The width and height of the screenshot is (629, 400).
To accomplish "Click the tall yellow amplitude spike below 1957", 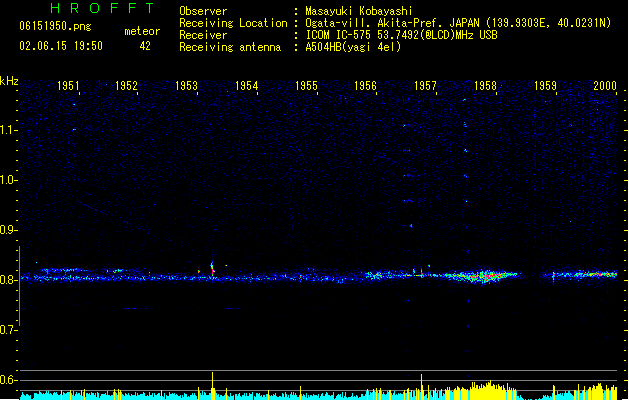I will click(421, 386).
